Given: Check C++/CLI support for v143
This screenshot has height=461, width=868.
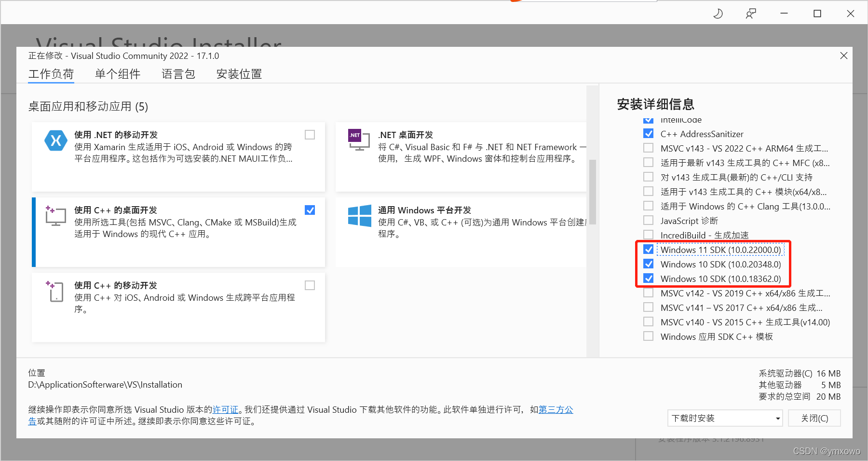Looking at the screenshot, I should coord(649,177).
